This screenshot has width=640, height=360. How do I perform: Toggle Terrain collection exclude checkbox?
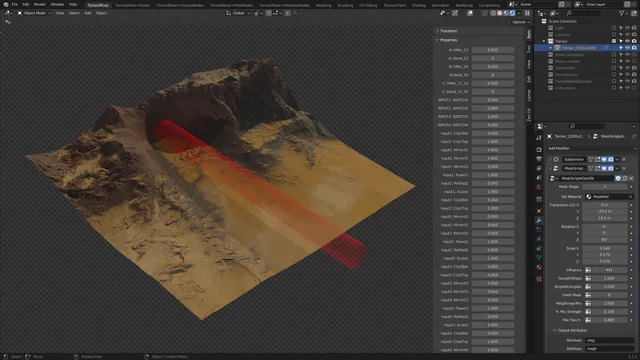point(614,41)
